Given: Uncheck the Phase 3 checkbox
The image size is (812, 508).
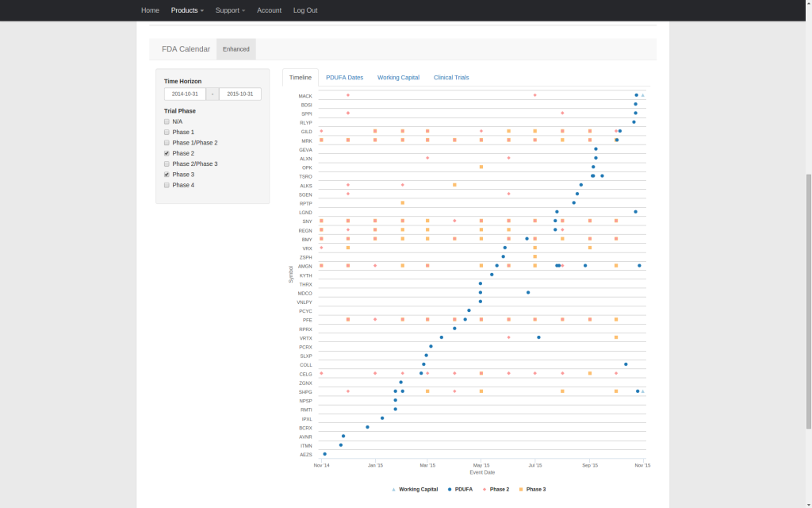Looking at the screenshot, I should pyautogui.click(x=167, y=175).
